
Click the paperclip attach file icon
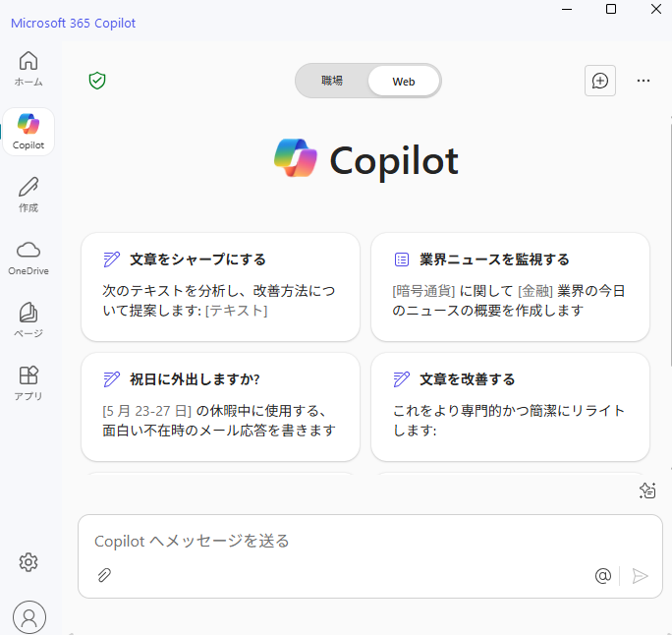click(104, 575)
